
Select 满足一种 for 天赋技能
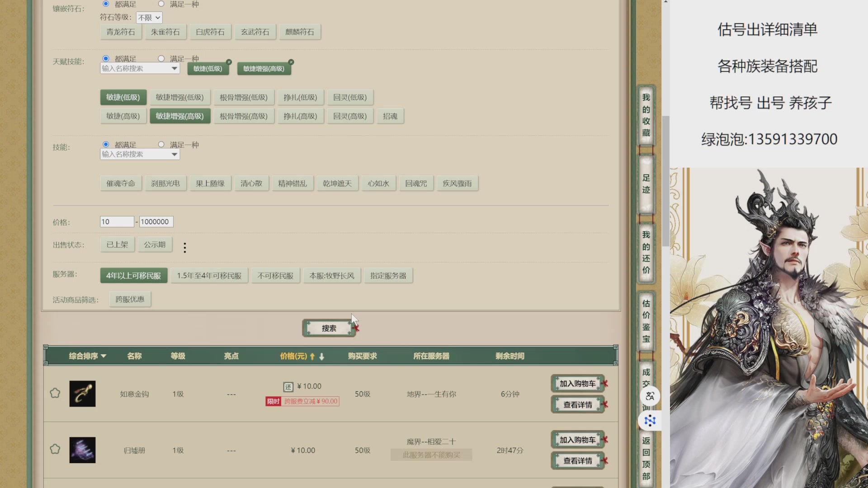pyautogui.click(x=161, y=59)
